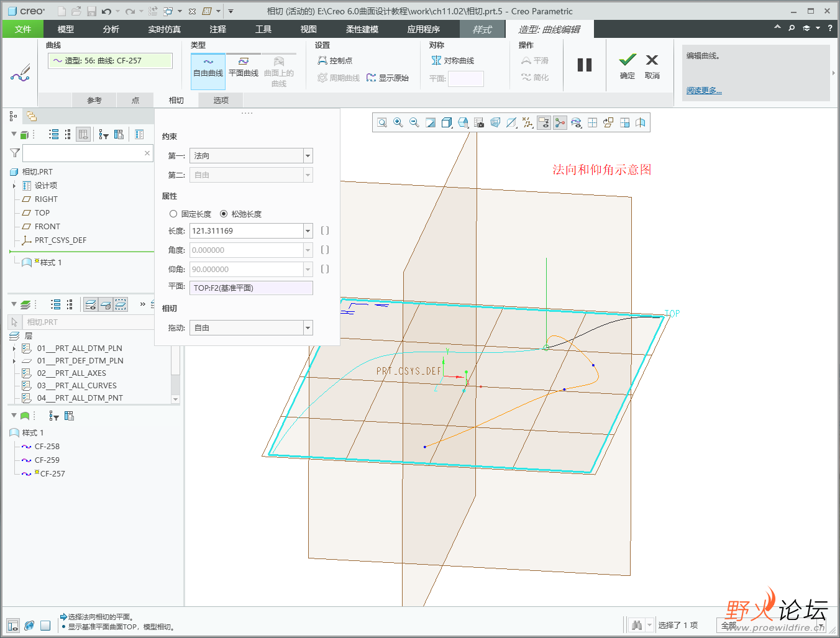This screenshot has height=638, width=840.
Task: Switch to the 分析 Analysis ribbon tab
Action: point(111,29)
